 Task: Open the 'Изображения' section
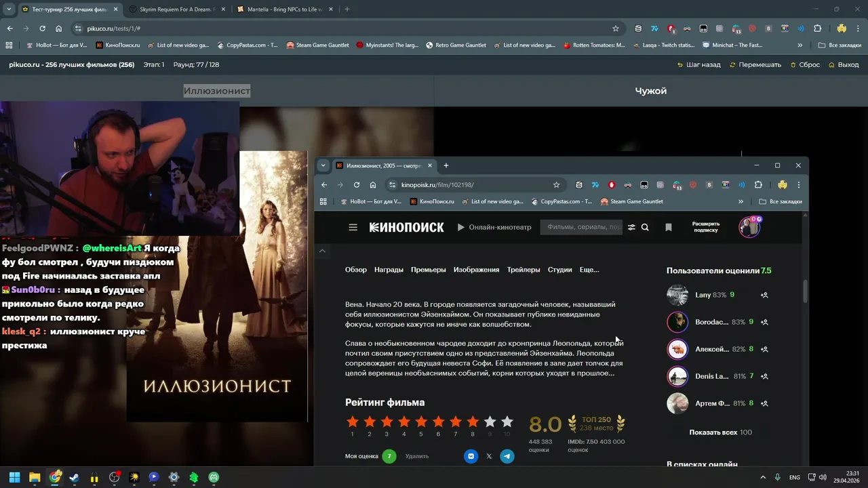pos(476,270)
